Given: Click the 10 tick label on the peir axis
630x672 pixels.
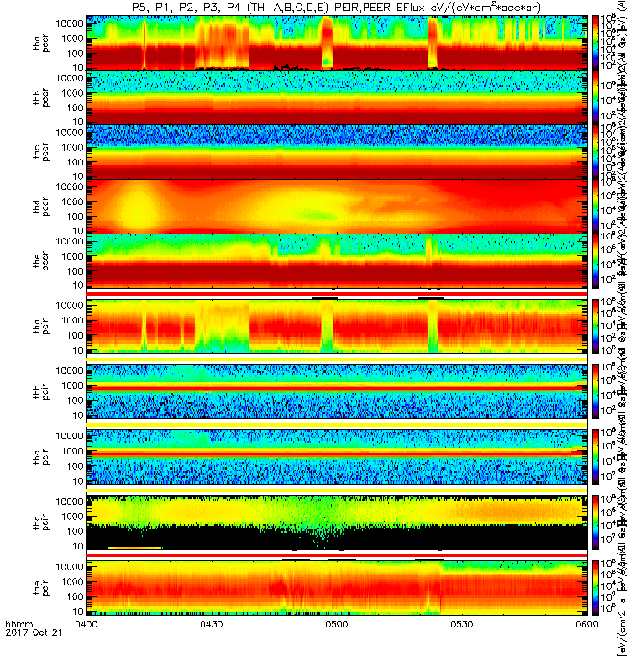Looking at the screenshot, I should 78,612.
